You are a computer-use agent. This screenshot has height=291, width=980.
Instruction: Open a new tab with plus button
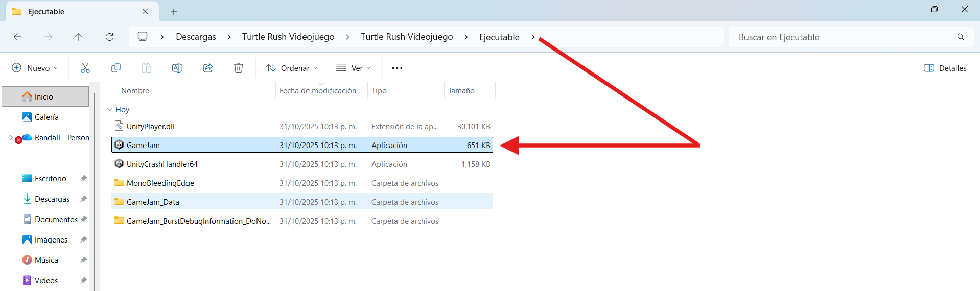174,11
